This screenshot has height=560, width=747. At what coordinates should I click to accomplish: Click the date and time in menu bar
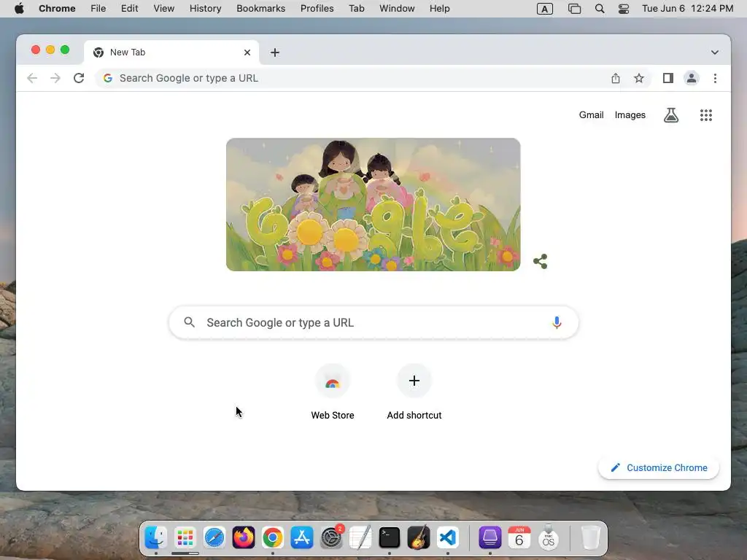tap(687, 9)
